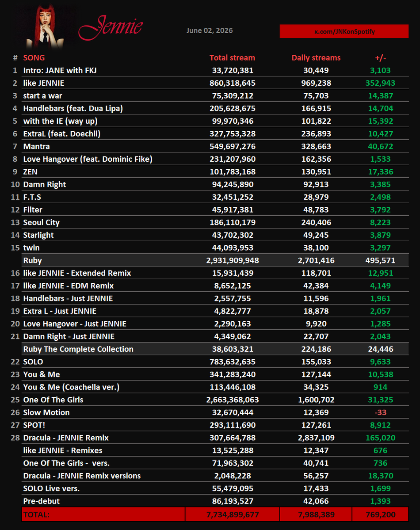The image size is (420, 530).
Task: Select Handlebars - Just JENNIE title
Action: point(68,298)
